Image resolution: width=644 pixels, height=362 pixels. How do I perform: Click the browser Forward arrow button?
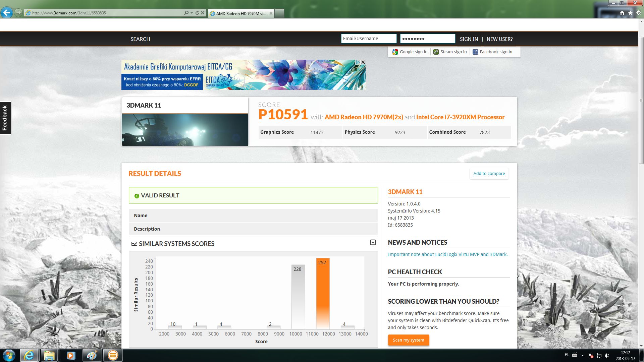pyautogui.click(x=18, y=13)
